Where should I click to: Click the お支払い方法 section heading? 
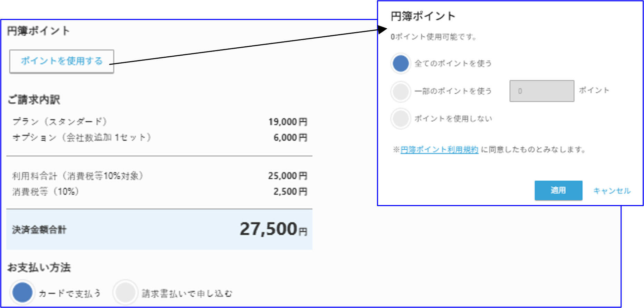40,268
